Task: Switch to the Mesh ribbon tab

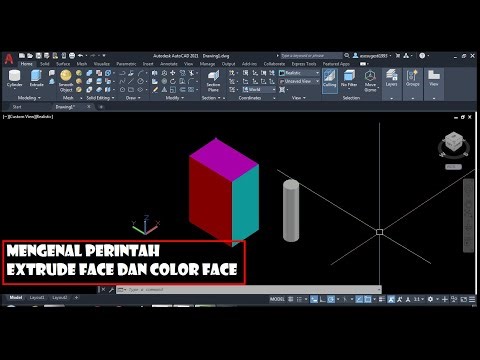Action: point(82,64)
